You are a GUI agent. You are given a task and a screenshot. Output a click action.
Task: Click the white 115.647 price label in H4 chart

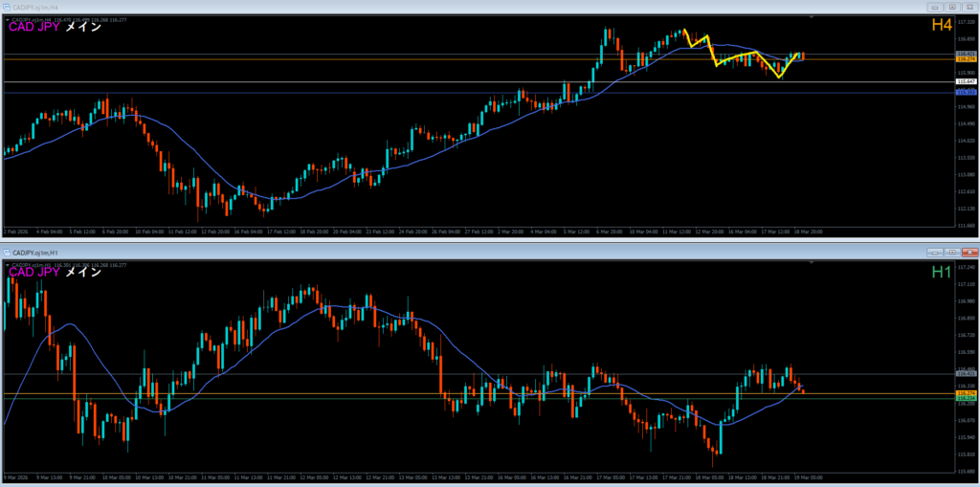967,82
